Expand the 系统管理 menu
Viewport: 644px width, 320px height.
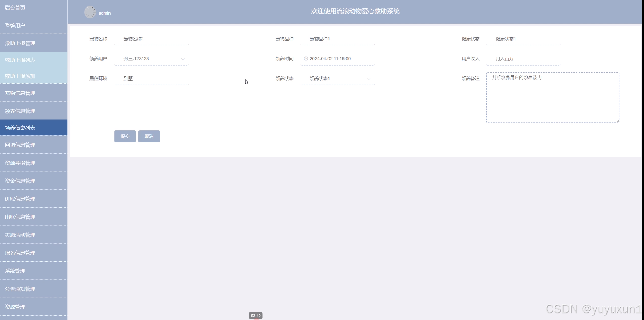pos(33,271)
